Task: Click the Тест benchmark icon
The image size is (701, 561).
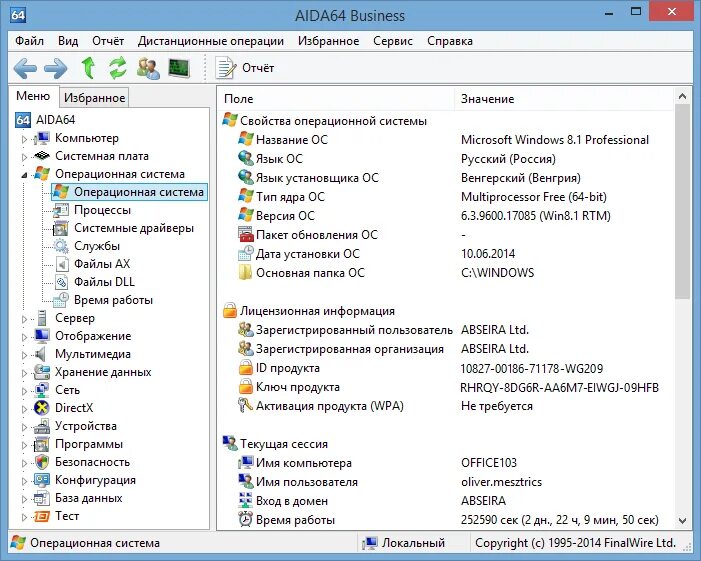Action: (x=42, y=516)
